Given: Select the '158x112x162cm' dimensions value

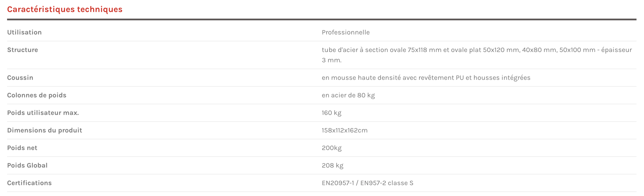Looking at the screenshot, I should pos(344,130).
